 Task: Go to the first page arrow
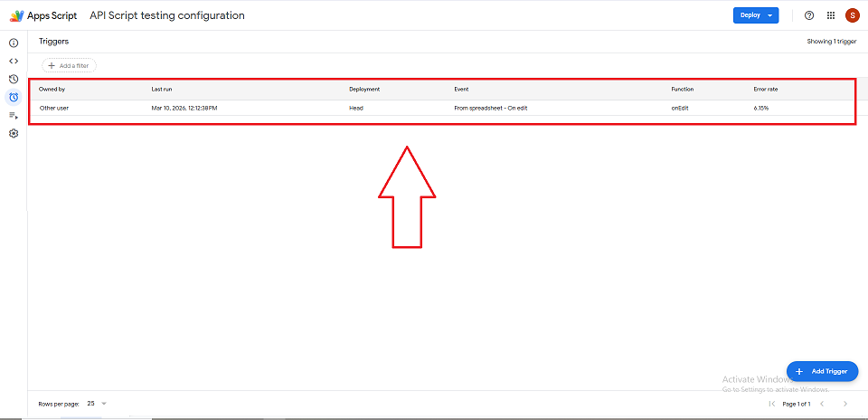click(771, 403)
